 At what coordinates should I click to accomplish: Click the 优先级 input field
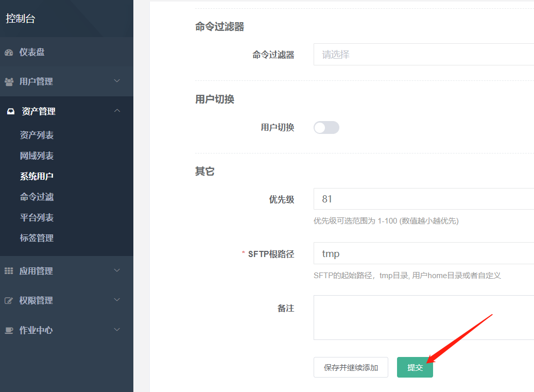pos(424,199)
